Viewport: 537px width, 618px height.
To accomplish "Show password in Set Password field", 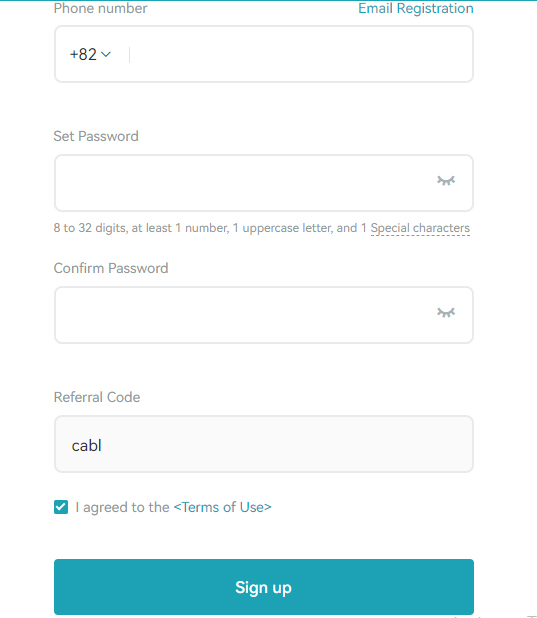I will [446, 181].
